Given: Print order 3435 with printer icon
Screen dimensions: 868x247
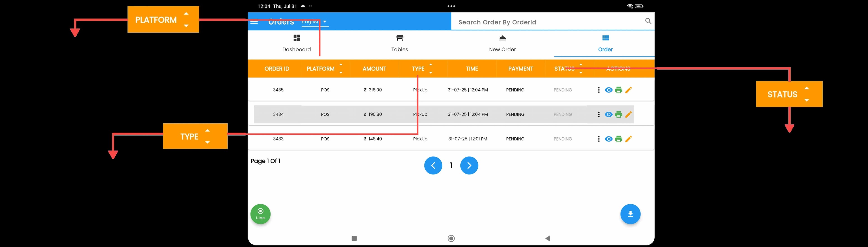Looking at the screenshot, I should click(618, 90).
